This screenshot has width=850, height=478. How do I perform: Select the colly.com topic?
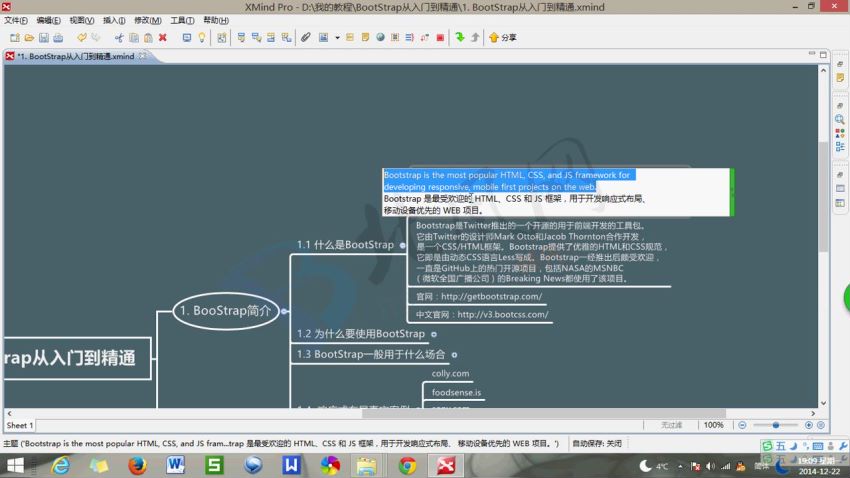[450, 373]
